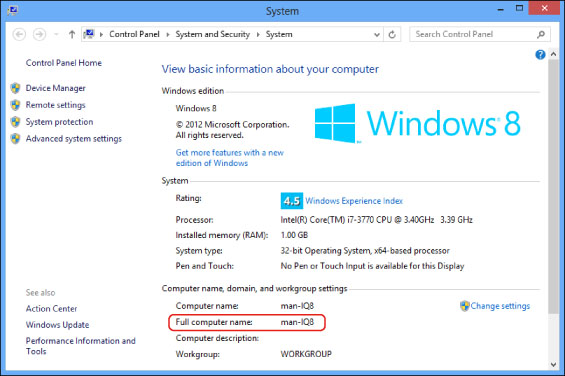Screen dimensions: 565x376
Task: Expand the address bar history dropdown
Action: [x=377, y=35]
